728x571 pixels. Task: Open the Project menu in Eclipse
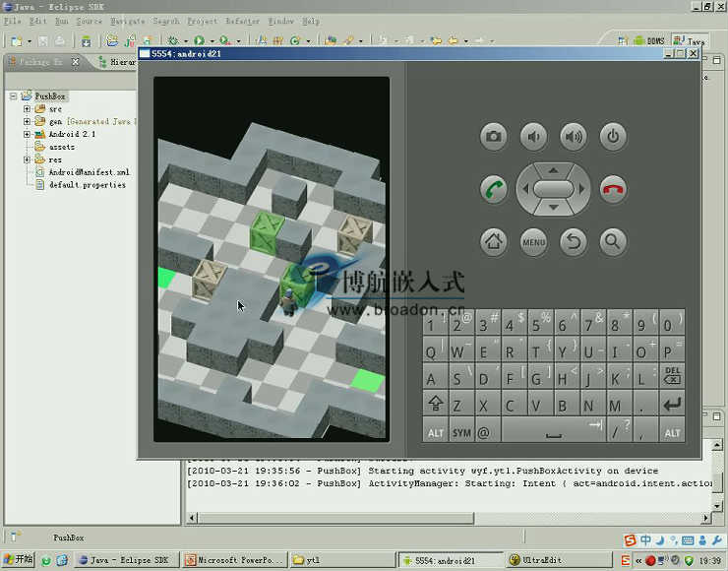pos(203,21)
